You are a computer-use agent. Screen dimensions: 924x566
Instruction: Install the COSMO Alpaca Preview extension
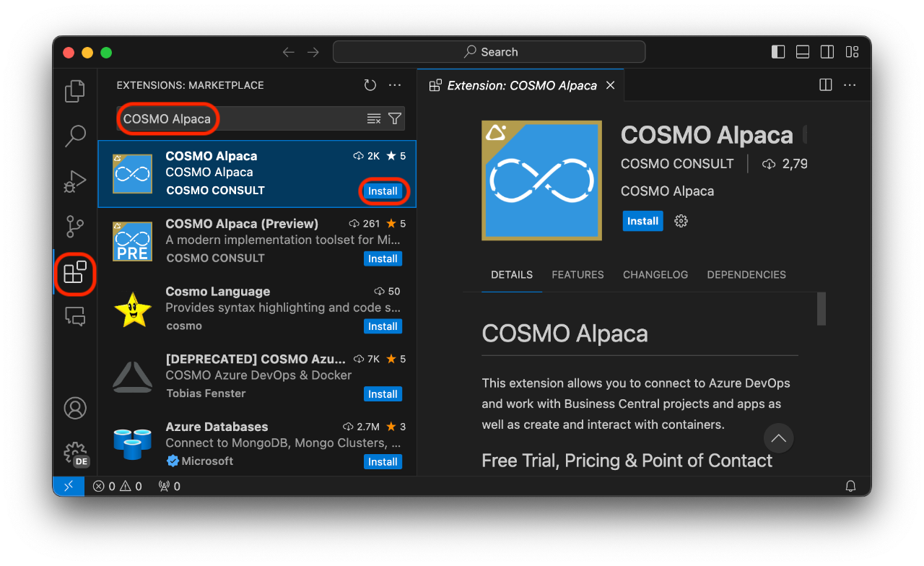coord(383,258)
